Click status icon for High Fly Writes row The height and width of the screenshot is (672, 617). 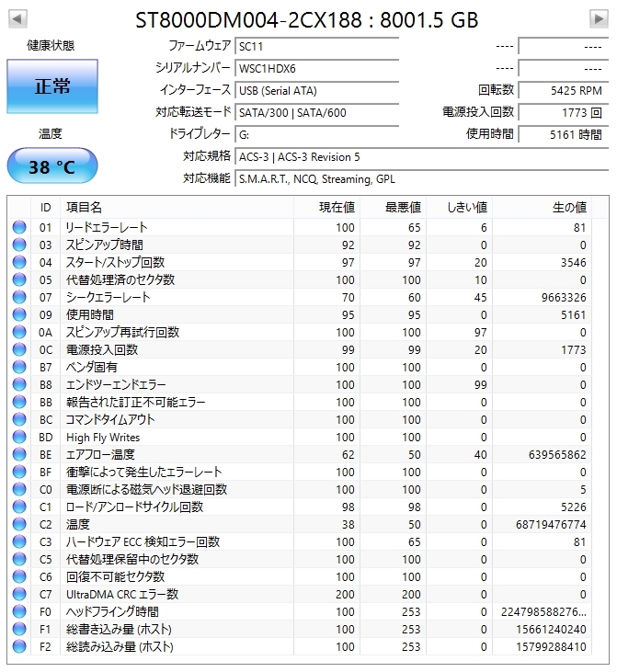[x=19, y=438]
